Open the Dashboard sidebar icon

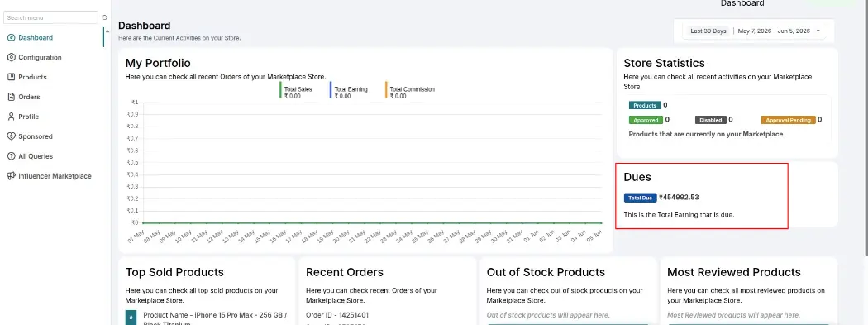tap(11, 38)
